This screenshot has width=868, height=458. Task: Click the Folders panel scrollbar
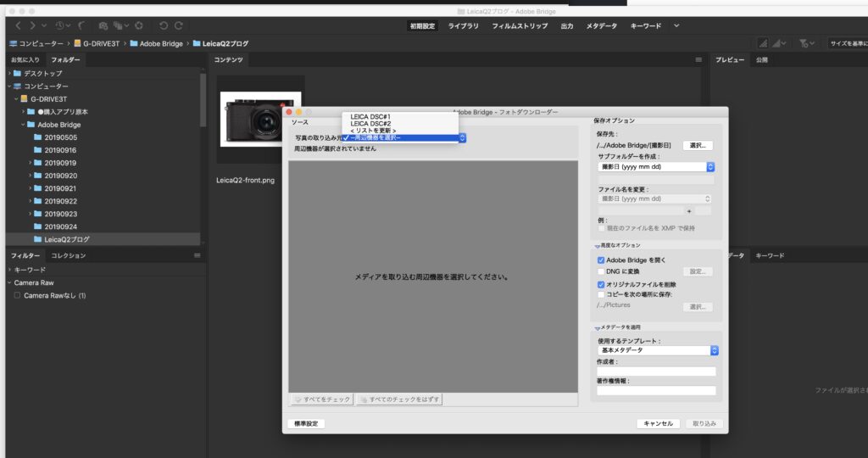click(203, 100)
